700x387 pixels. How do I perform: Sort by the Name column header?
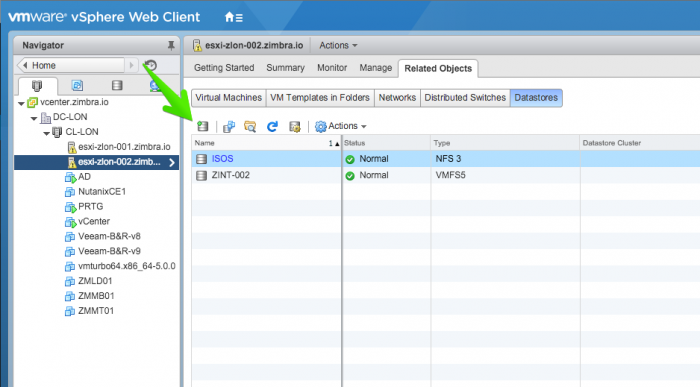coord(266,143)
